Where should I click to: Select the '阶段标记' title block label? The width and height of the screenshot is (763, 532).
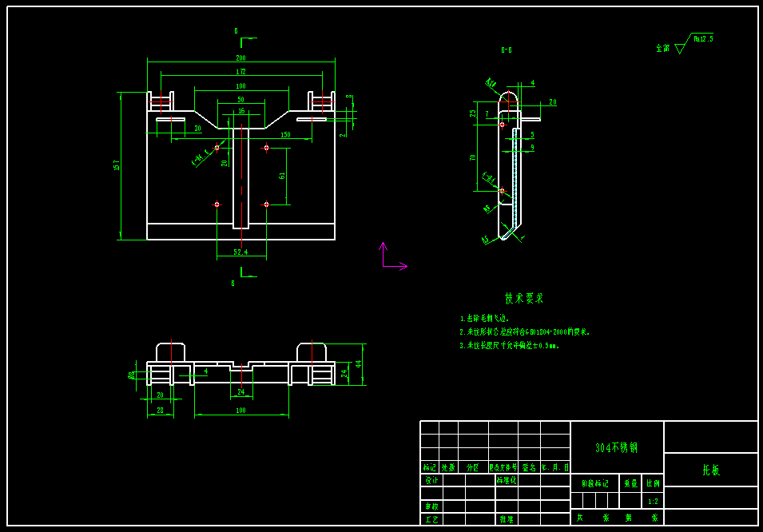click(x=595, y=483)
